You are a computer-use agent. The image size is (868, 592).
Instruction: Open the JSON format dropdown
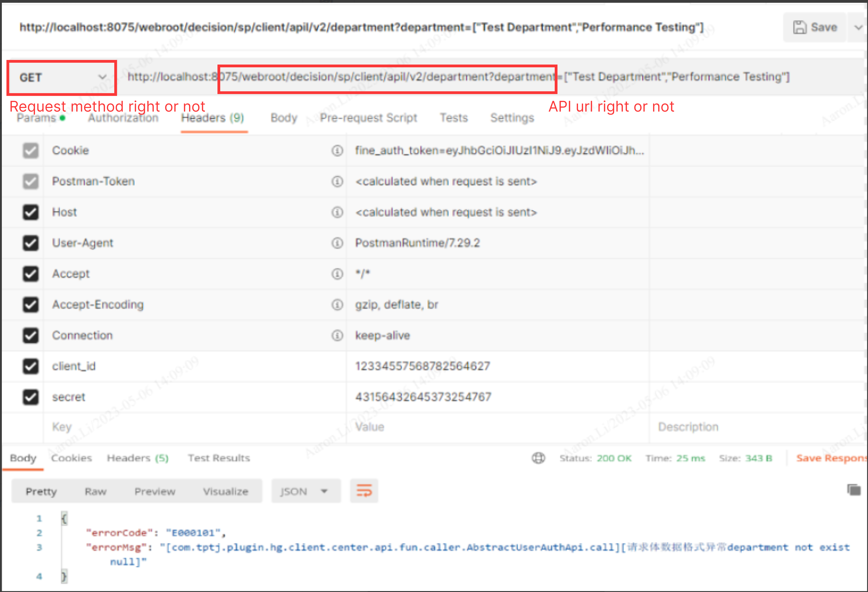coord(306,491)
